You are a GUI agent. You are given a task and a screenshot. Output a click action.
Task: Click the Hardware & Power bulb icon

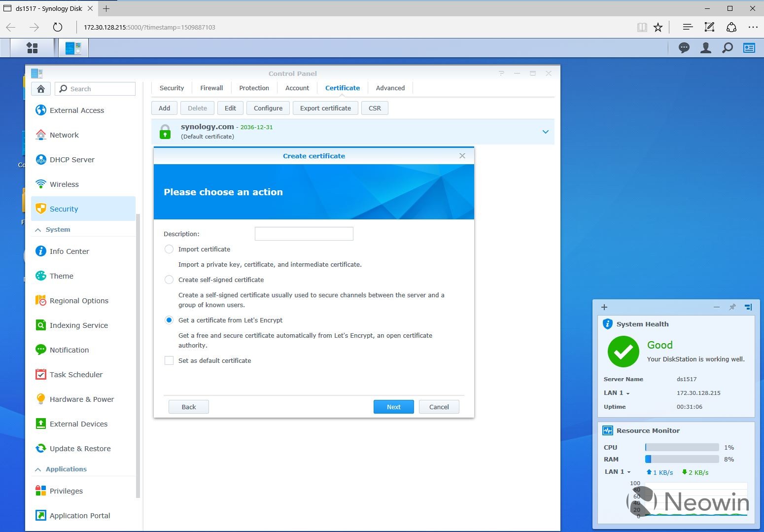pos(41,399)
